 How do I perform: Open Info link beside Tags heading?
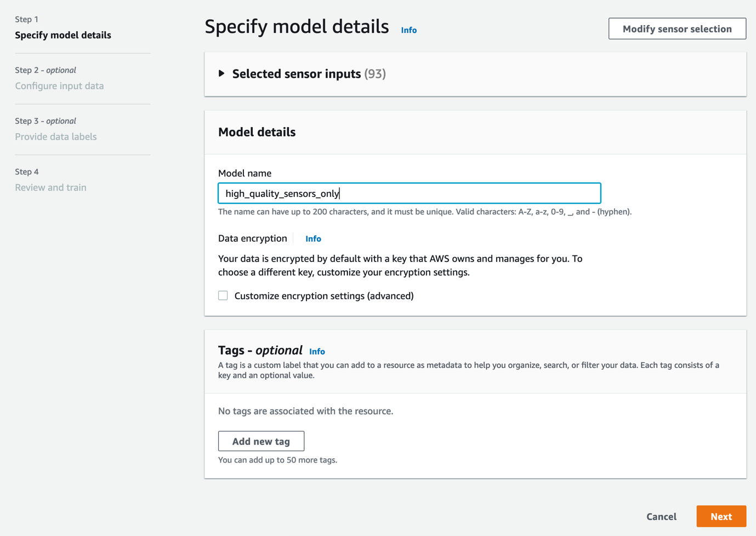pyautogui.click(x=317, y=352)
